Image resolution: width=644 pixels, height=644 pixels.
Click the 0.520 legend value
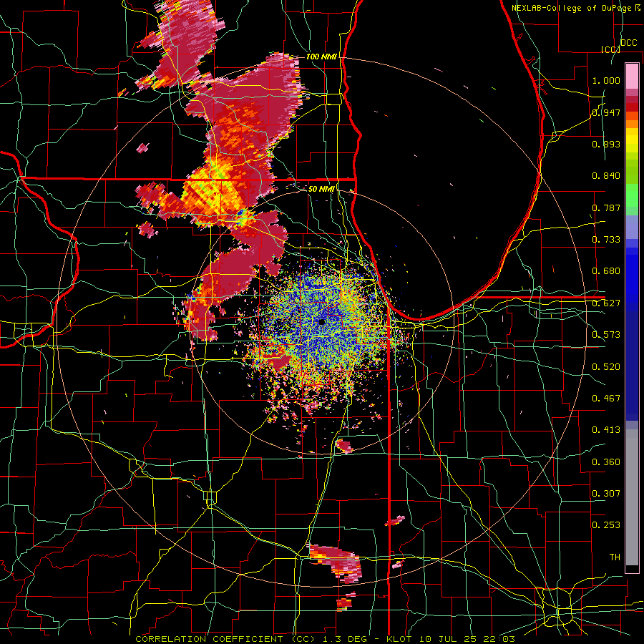pos(606,367)
